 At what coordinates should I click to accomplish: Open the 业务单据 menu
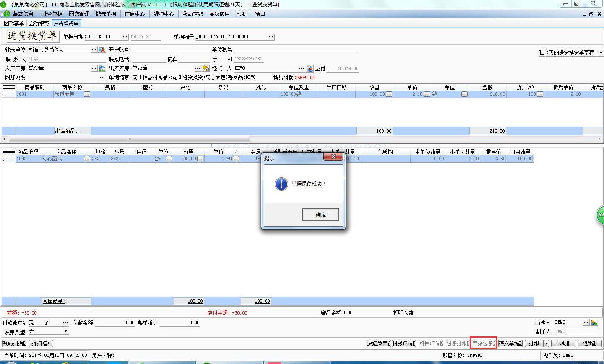coord(52,14)
